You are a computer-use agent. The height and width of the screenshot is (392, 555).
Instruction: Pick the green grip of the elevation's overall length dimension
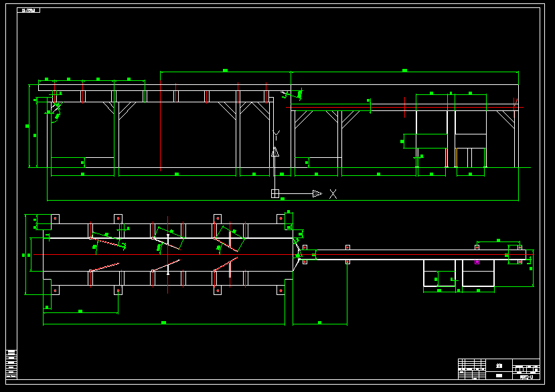(283, 199)
